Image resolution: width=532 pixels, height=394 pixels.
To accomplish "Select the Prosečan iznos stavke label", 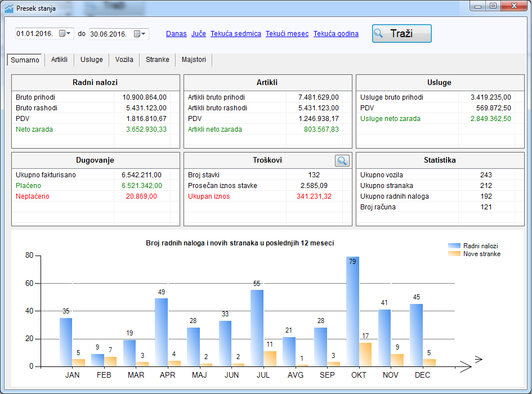I will 222,186.
